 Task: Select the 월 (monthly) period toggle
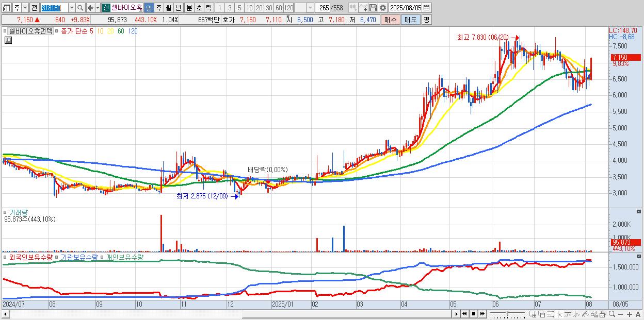point(168,8)
